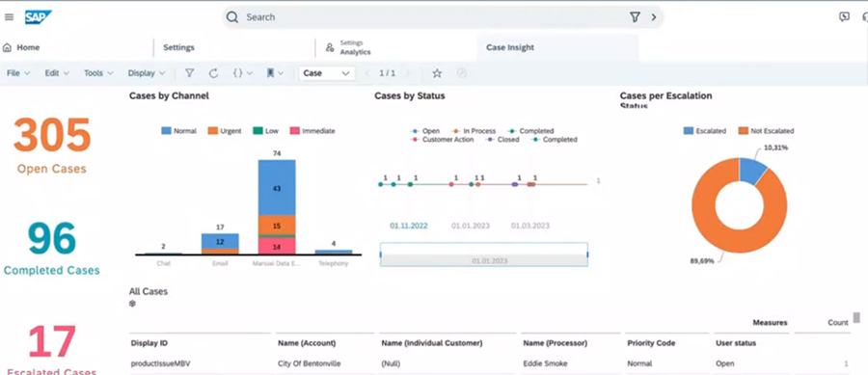Toggle the Escalated legend item
This screenshot has height=375, width=868.
tap(705, 131)
